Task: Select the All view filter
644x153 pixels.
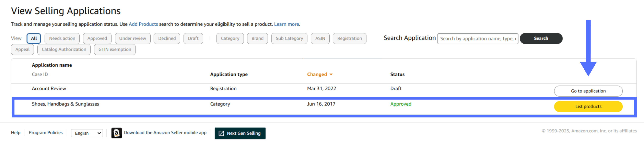Action: [34, 39]
